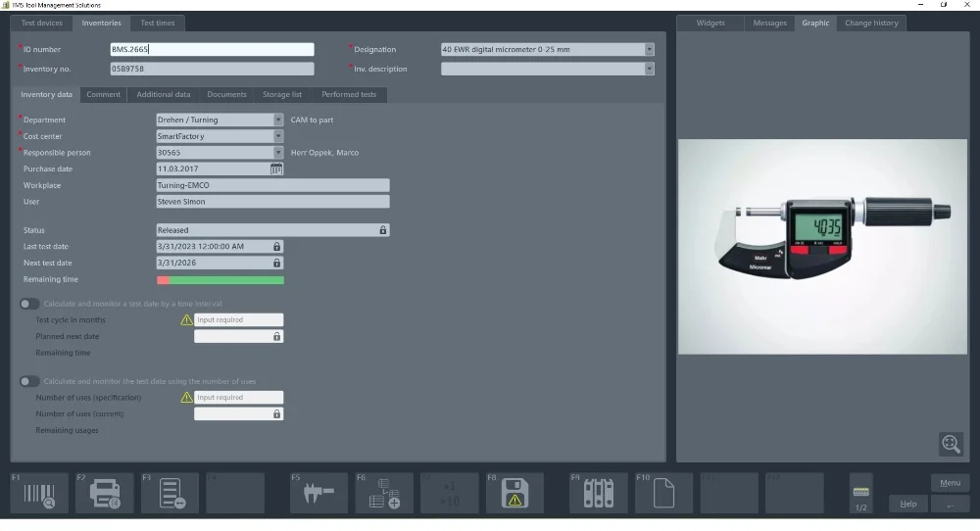The image size is (980, 531).
Task: Click the F10 new document icon
Action: tap(663, 494)
